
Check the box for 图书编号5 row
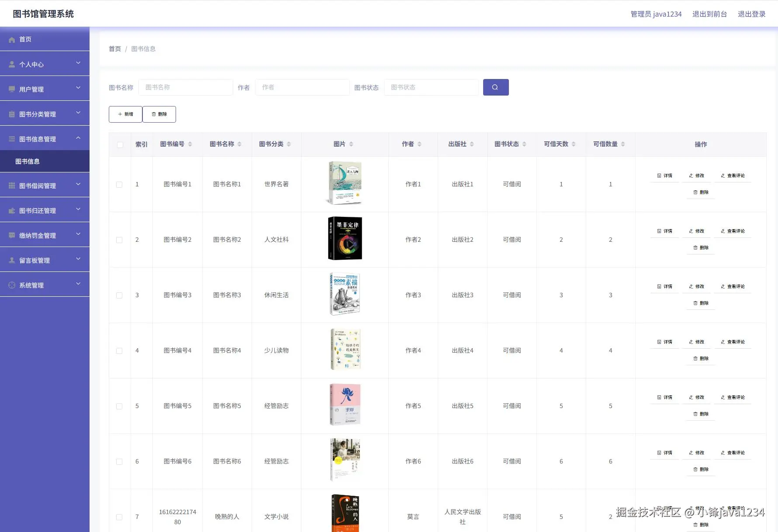pos(119,406)
